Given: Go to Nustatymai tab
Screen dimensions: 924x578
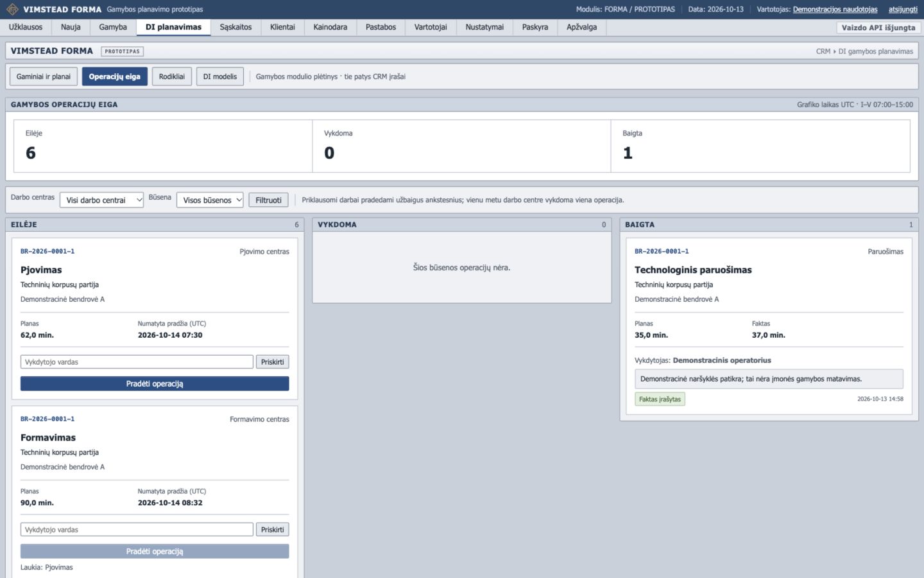Looking at the screenshot, I should [x=484, y=27].
